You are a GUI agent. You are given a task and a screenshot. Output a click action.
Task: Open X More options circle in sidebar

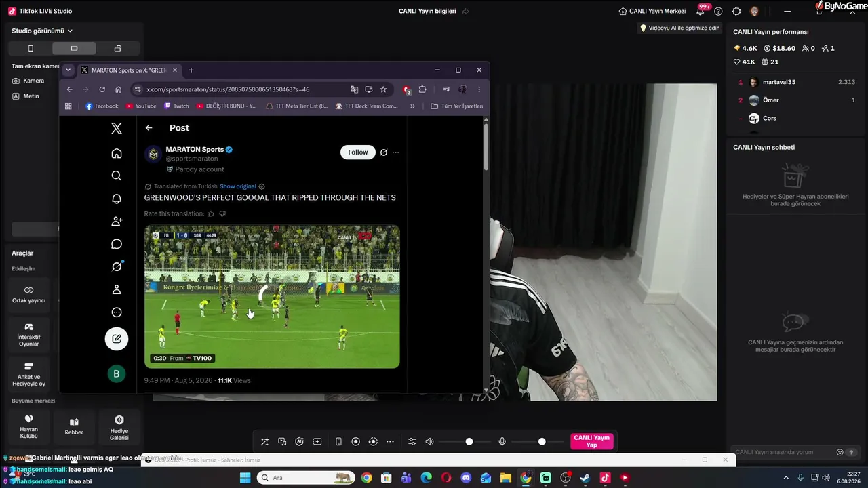click(x=117, y=312)
